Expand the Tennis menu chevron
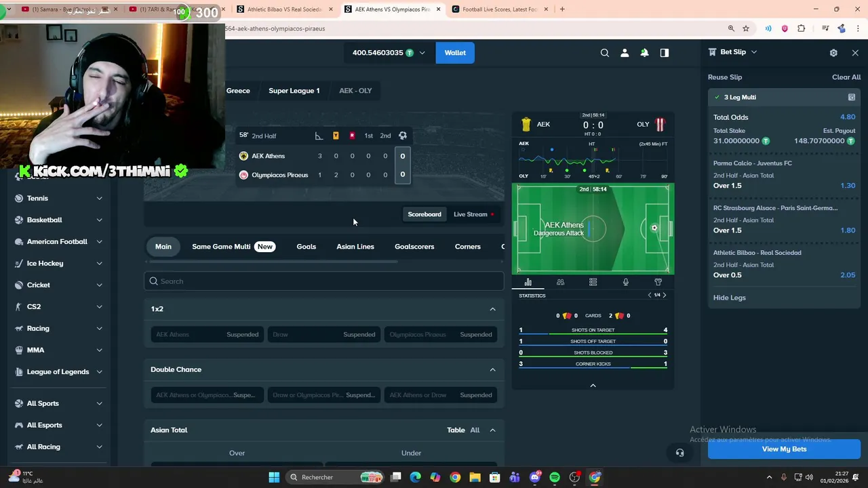868x488 pixels. pos(99,198)
